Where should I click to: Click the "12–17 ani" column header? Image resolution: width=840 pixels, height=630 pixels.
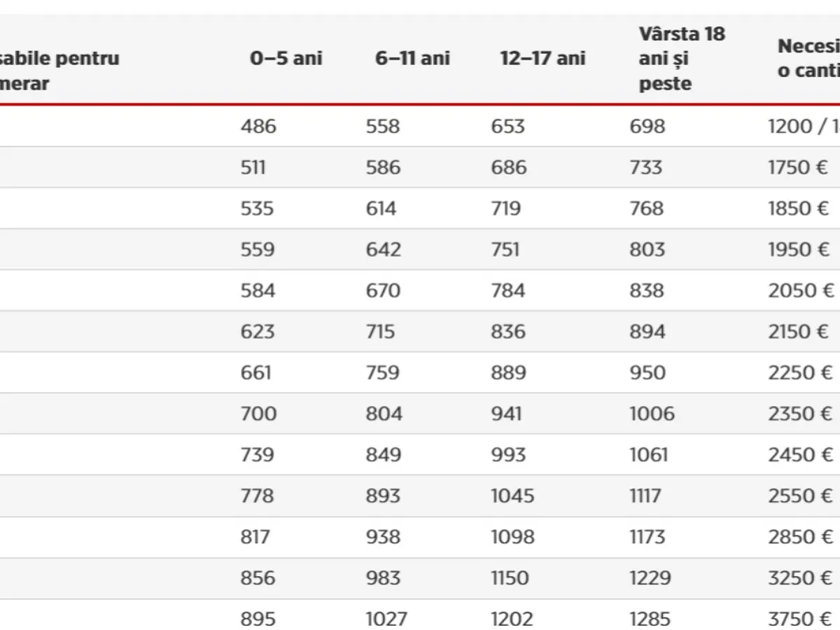click(542, 58)
